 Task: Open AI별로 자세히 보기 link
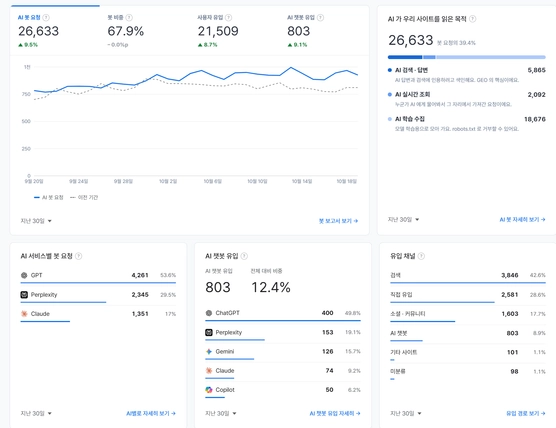[x=151, y=413]
